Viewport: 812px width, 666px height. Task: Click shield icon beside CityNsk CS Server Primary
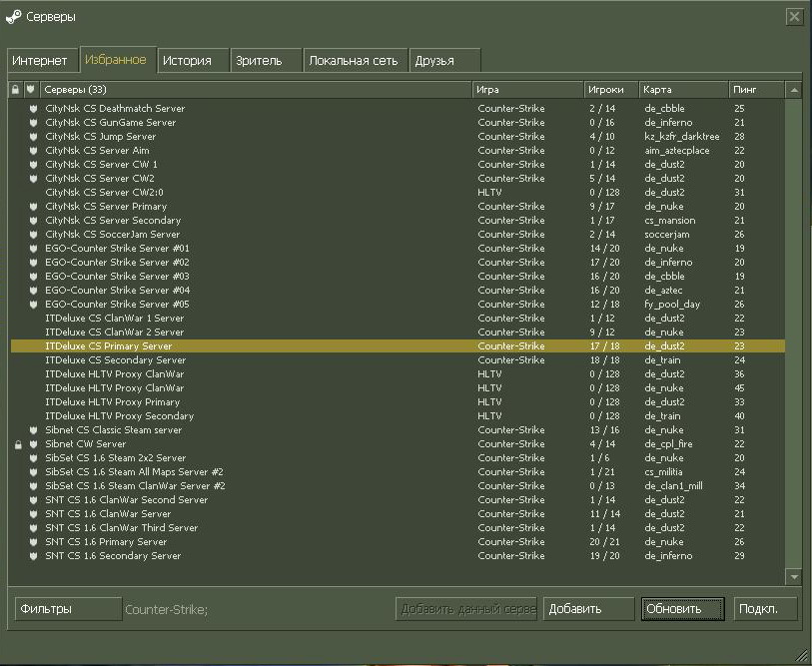tap(34, 207)
